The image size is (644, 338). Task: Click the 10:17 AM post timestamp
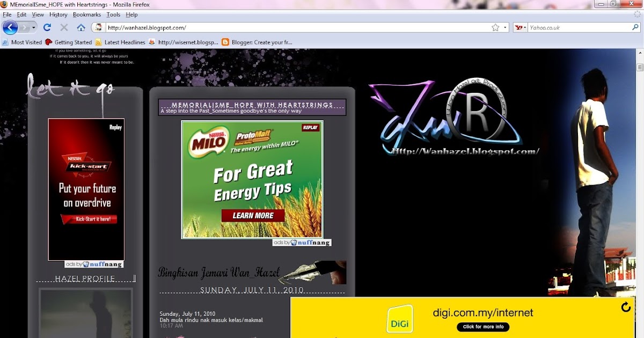[x=171, y=326]
